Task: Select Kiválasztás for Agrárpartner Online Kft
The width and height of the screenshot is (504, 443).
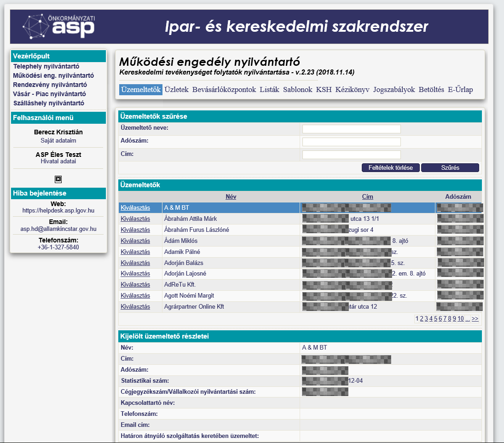Action: [135, 306]
